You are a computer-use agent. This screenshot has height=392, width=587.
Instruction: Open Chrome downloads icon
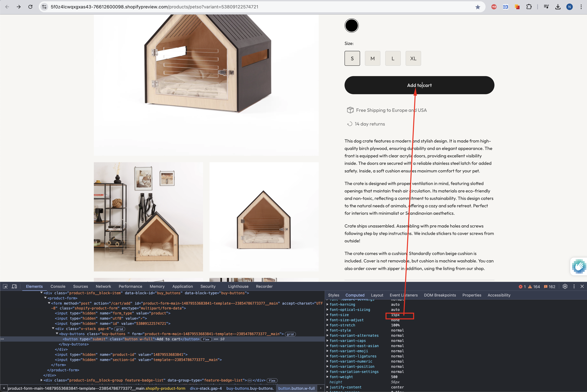click(x=558, y=7)
